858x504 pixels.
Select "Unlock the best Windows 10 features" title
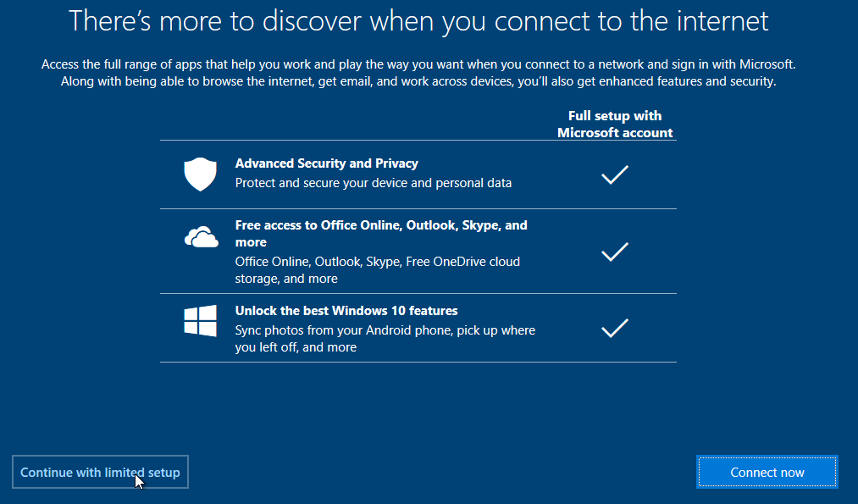346,311
